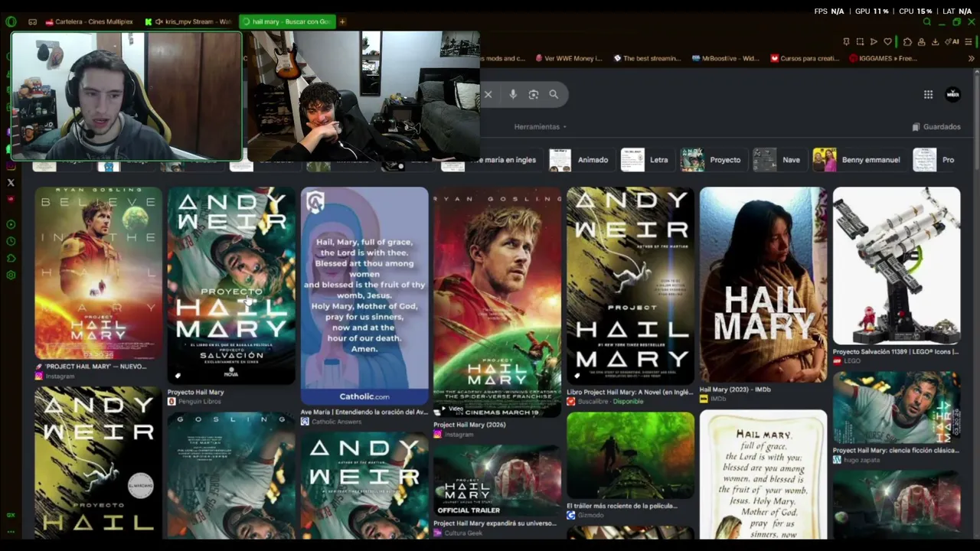Viewport: 980px width, 551px height.
Task: Submit the Google search magnifier
Action: [x=554, y=94]
